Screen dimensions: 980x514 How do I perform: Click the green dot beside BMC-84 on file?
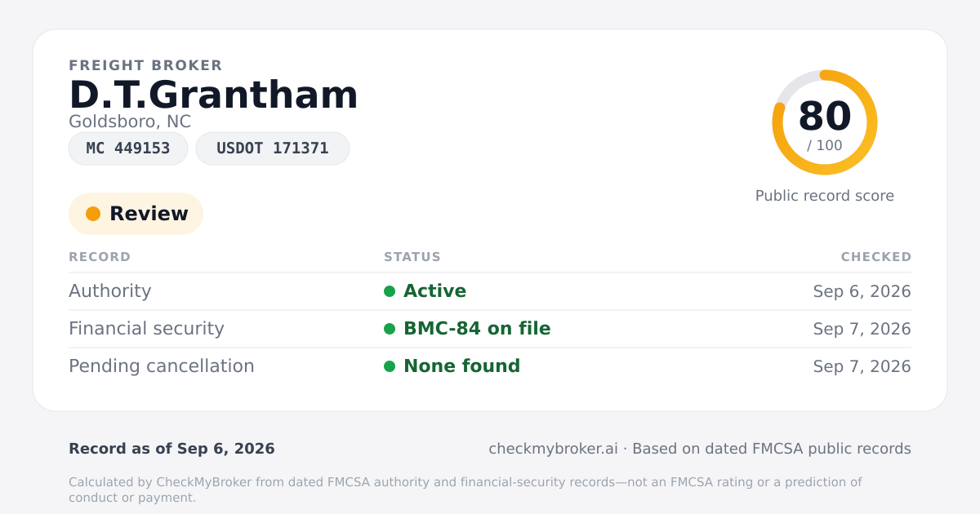390,329
